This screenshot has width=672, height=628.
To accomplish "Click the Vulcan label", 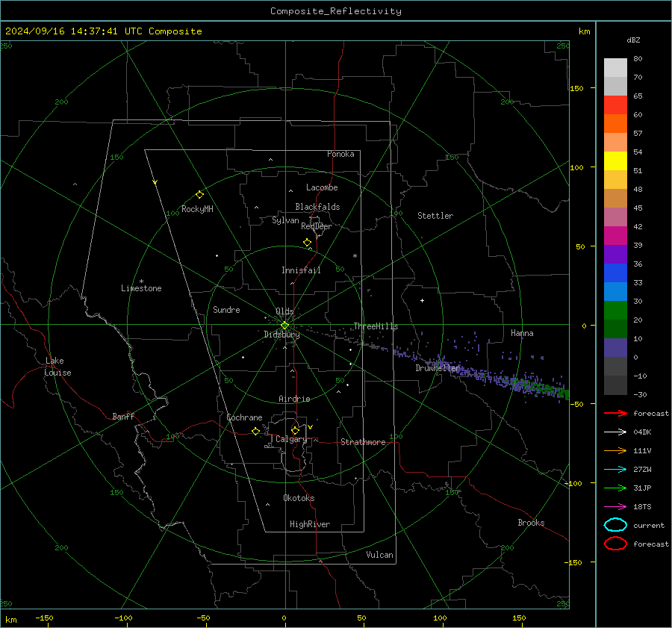I will (379, 555).
